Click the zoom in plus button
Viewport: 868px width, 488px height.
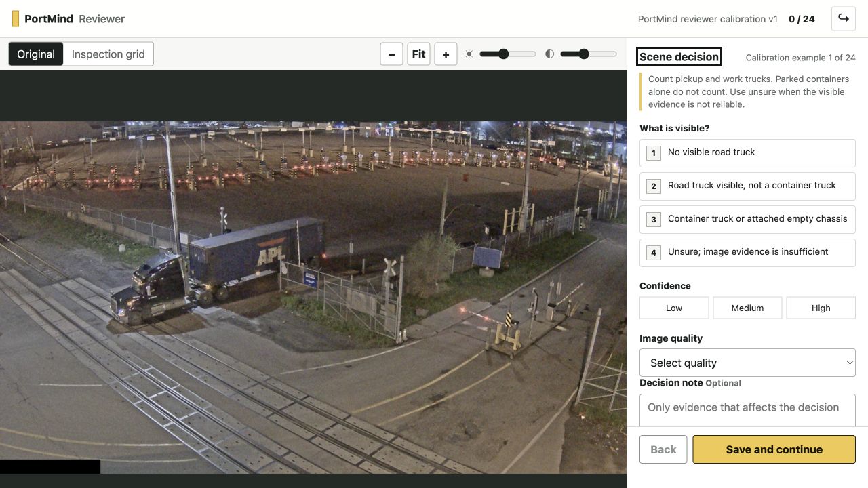pyautogui.click(x=446, y=54)
